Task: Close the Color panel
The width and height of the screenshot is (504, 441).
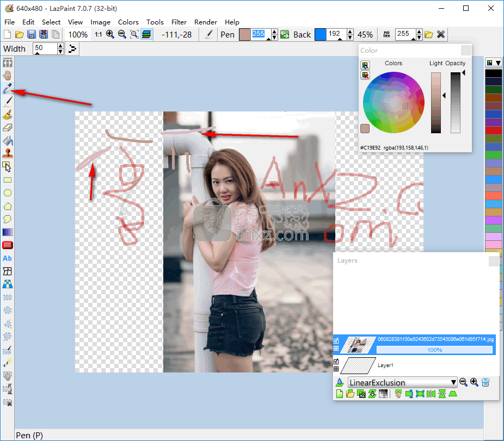Action: [466, 51]
